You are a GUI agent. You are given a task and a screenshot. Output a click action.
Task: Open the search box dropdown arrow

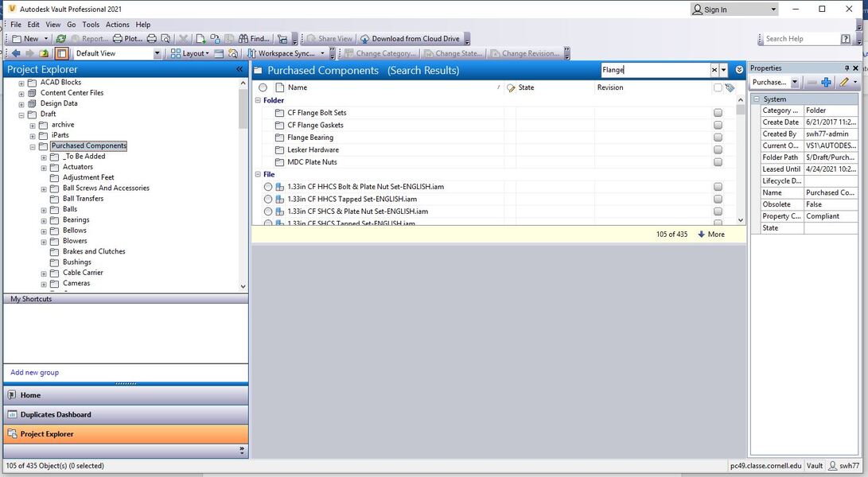[723, 70]
